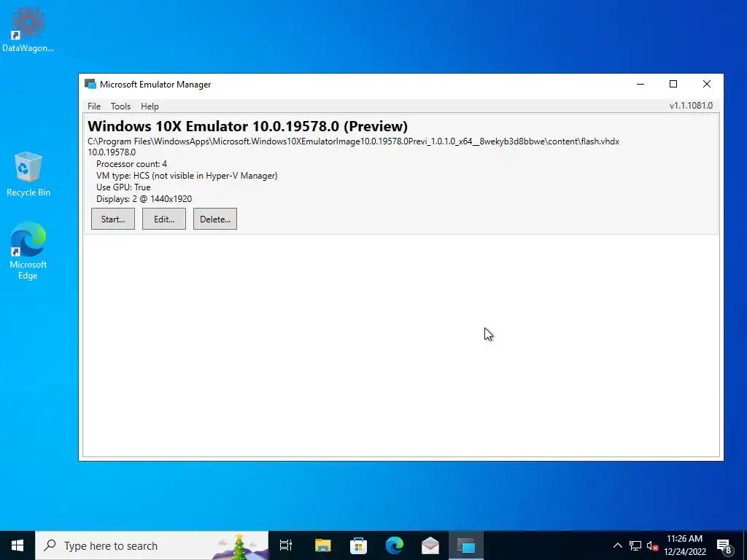
Task: Start the Windows 10X Emulator
Action: (x=113, y=219)
